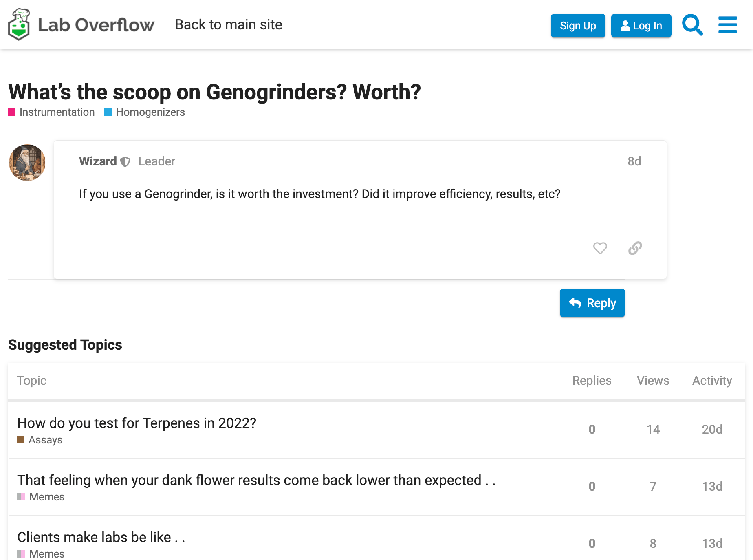
Task: Sort suggested topics by Replies column
Action: (592, 380)
